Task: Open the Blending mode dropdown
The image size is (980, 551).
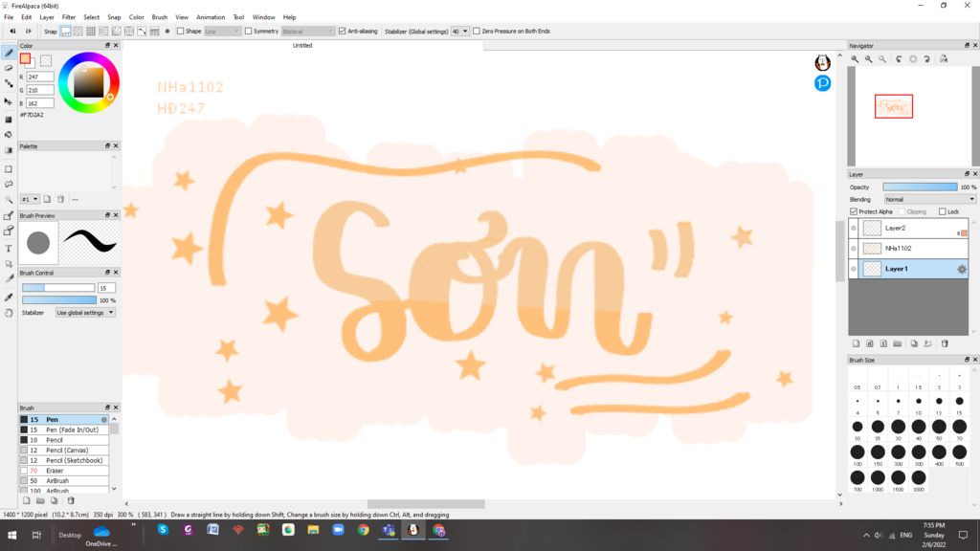Action: (929, 199)
